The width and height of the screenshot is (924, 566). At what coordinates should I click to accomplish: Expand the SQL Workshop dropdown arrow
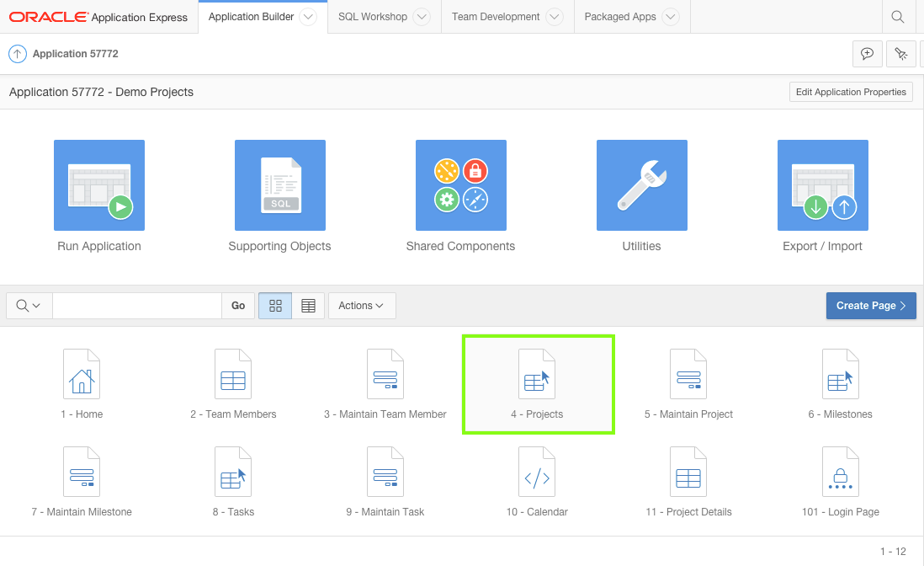tap(422, 17)
